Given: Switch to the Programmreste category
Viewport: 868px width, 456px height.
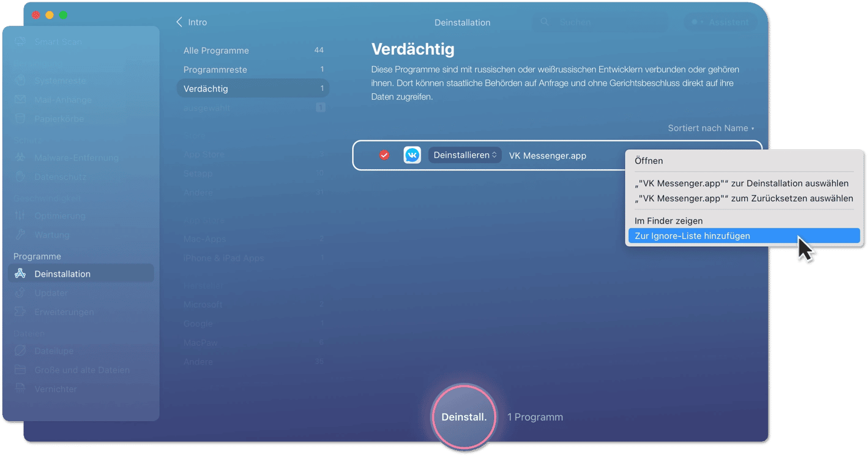Looking at the screenshot, I should pos(253,70).
